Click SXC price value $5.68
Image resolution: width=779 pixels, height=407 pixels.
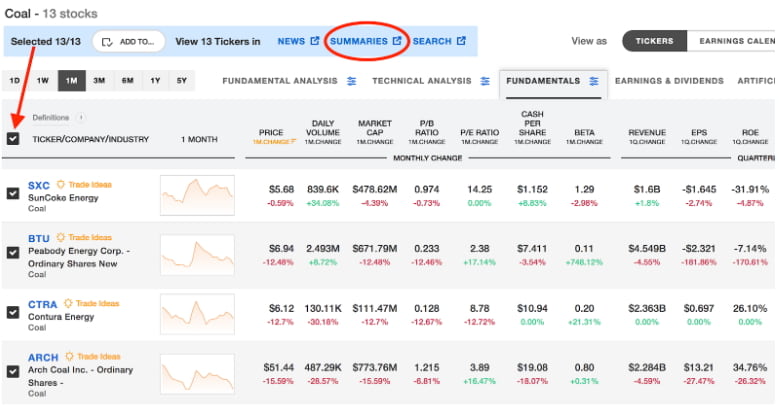(281, 189)
